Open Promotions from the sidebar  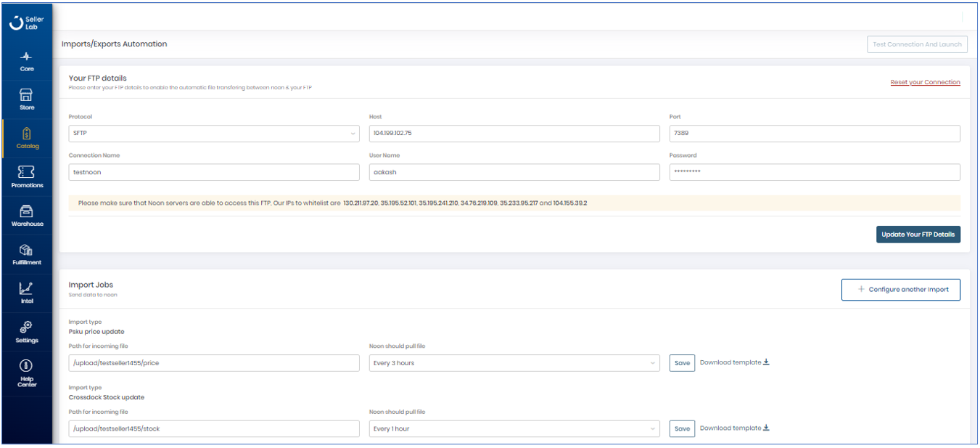(27, 176)
